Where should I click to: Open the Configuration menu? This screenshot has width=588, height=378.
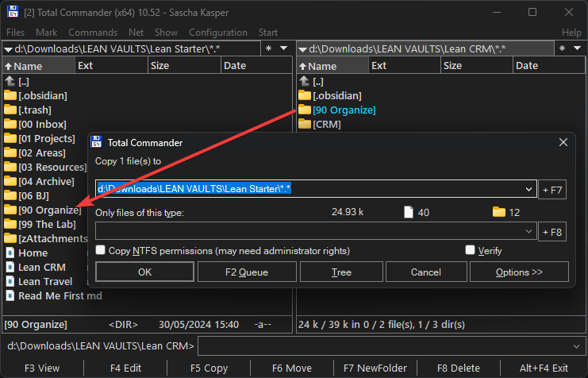[218, 33]
